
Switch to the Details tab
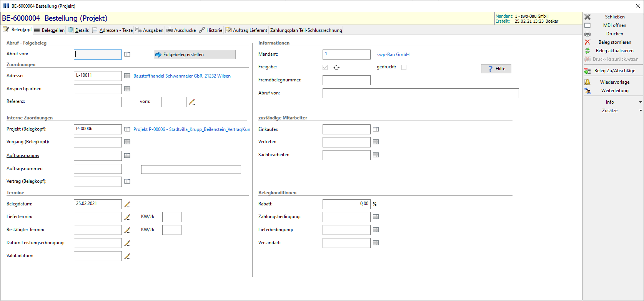(x=78, y=30)
